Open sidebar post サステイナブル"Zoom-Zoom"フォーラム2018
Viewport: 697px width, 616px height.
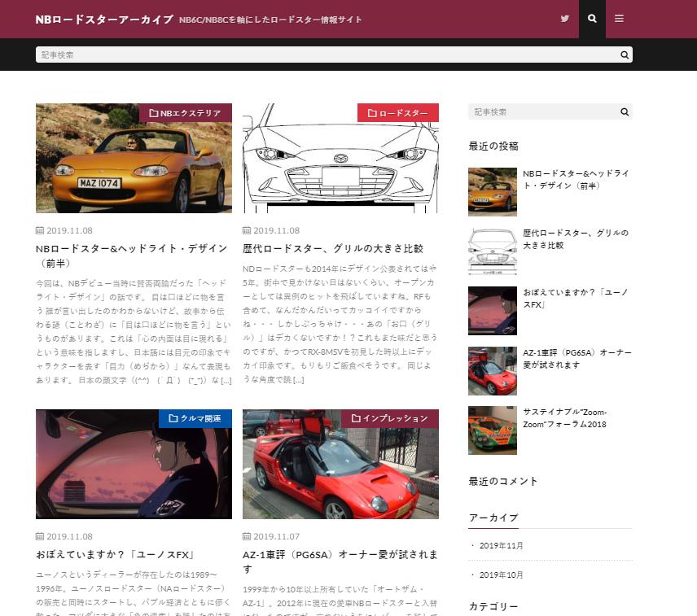point(564,418)
